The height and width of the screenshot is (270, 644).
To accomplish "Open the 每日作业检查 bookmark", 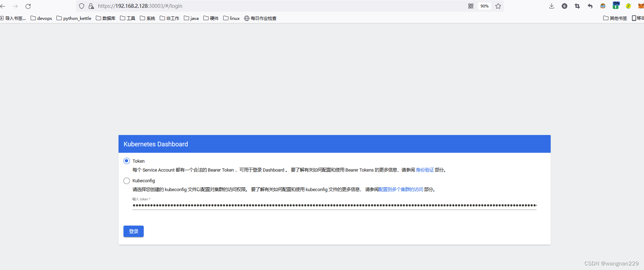I will [x=260, y=18].
